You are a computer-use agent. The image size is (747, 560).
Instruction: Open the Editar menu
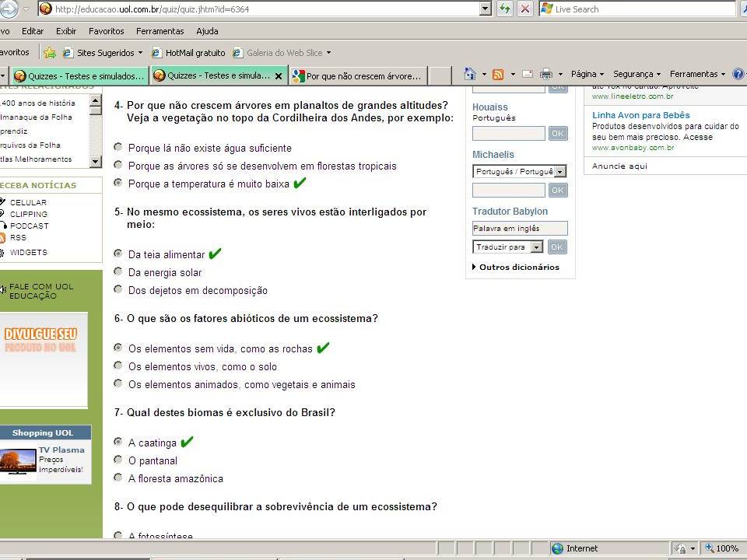pyautogui.click(x=33, y=31)
